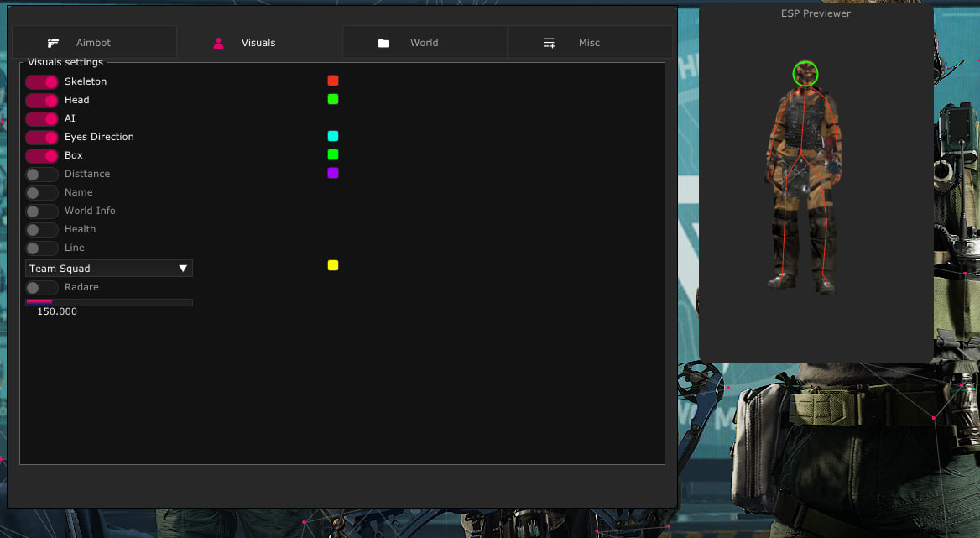
Task: Switch to the Visuals tab
Action: click(x=258, y=43)
